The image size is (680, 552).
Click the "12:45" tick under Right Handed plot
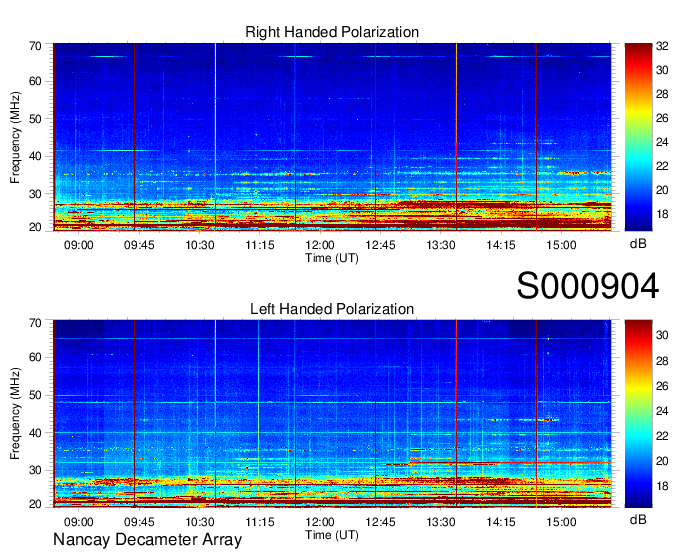380,245
